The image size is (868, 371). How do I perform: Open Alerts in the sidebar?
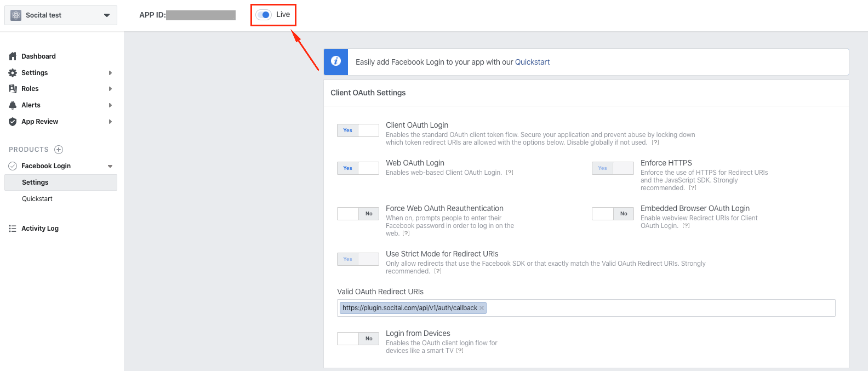pos(31,105)
